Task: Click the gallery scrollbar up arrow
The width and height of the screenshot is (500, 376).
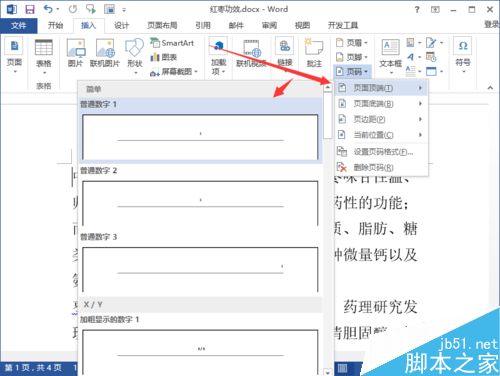Action: click(x=328, y=88)
